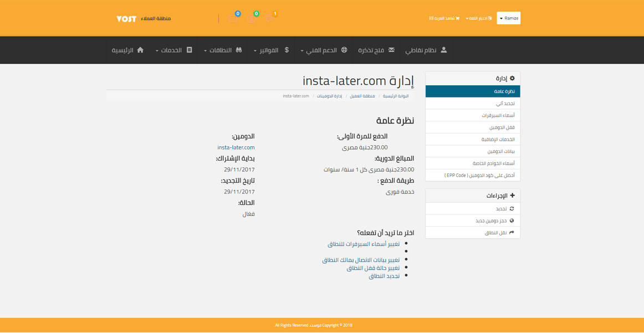The image size is (644, 333).
Task: Click the gear icon in إدارة panel header
Action: point(512,78)
